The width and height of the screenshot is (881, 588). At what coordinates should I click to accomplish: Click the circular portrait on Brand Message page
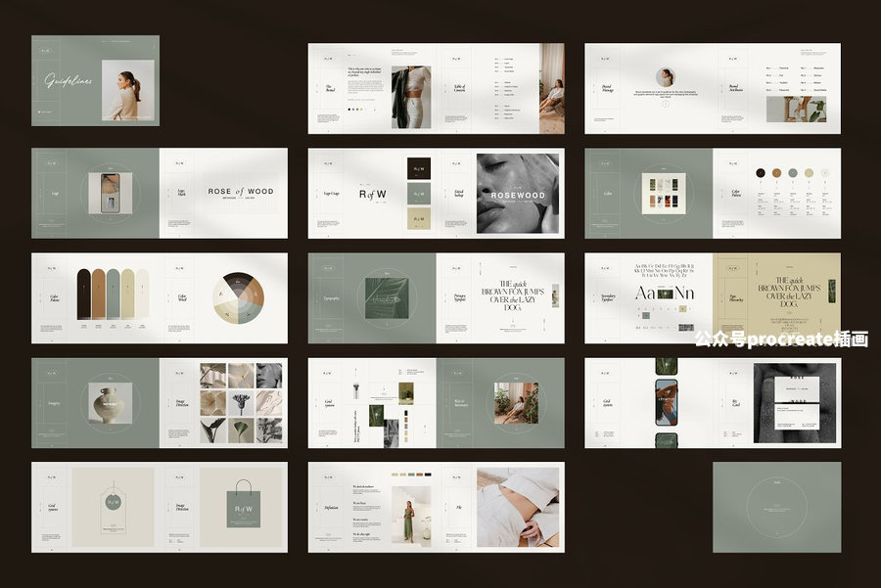(666, 76)
